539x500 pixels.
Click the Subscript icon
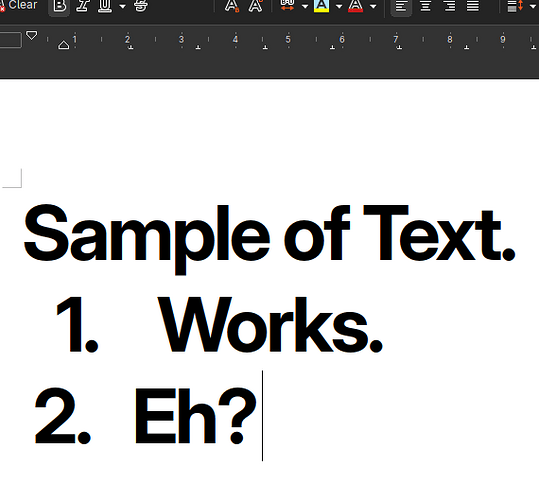[232, 6]
